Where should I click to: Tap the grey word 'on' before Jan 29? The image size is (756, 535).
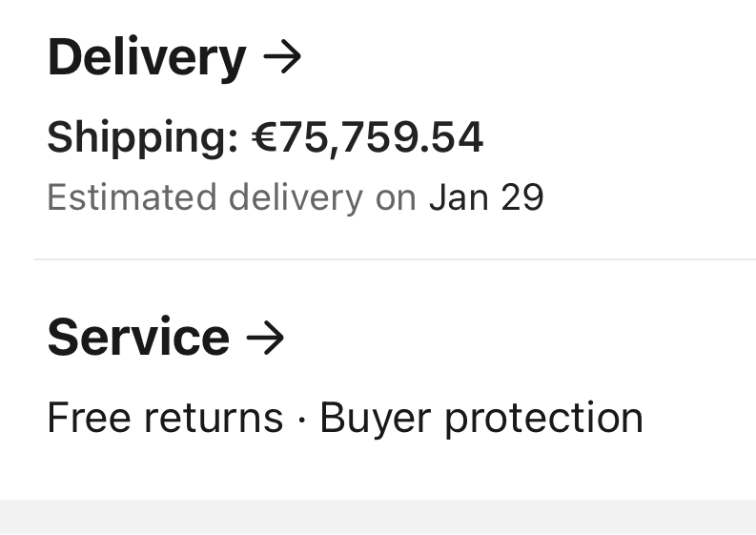tap(395, 197)
